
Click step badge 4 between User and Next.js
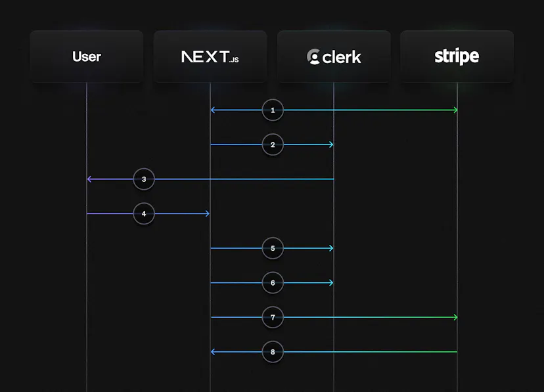tap(144, 213)
